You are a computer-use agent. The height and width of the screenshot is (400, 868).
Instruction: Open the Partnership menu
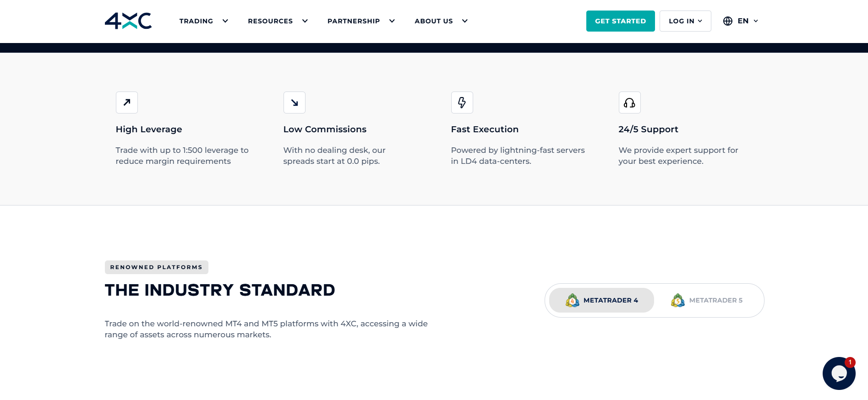coord(354,21)
